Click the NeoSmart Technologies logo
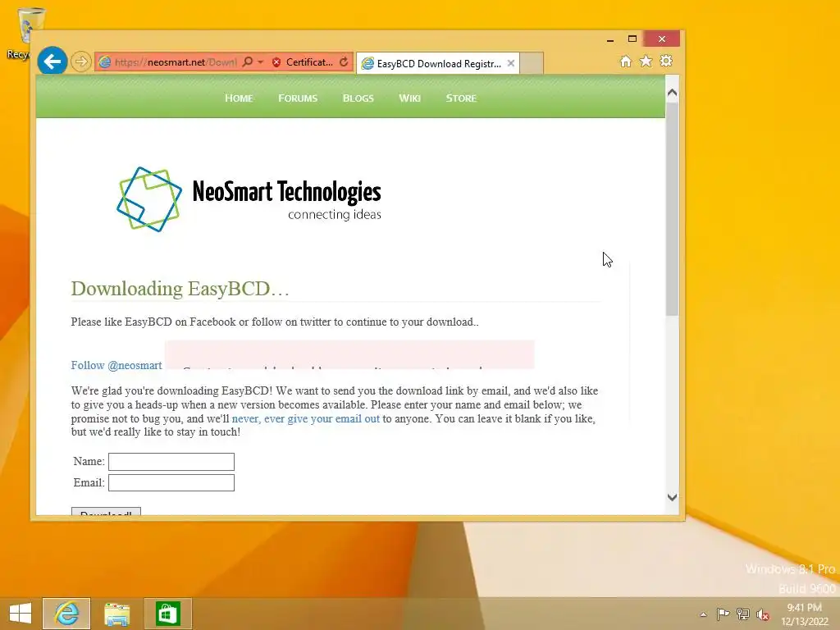This screenshot has height=630, width=840. 249,199
